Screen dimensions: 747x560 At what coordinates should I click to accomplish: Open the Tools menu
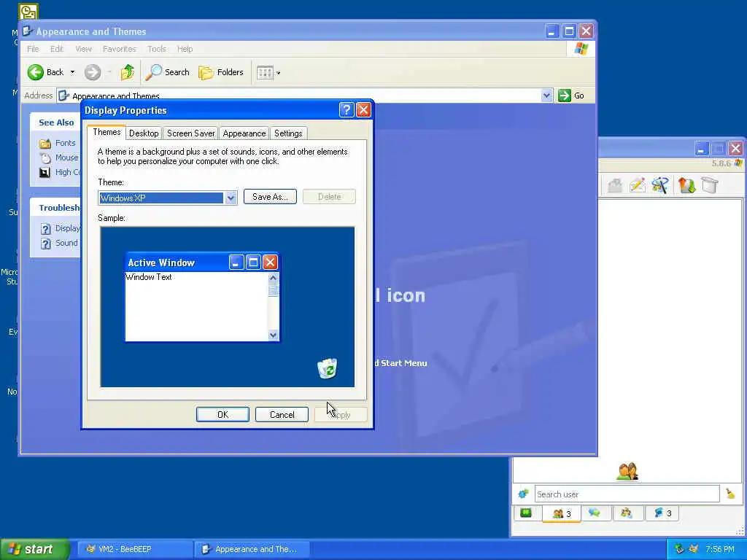157,49
